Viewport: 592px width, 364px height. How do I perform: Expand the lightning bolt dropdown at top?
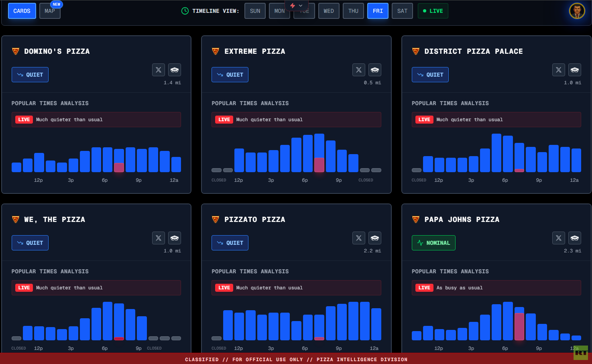297,6
